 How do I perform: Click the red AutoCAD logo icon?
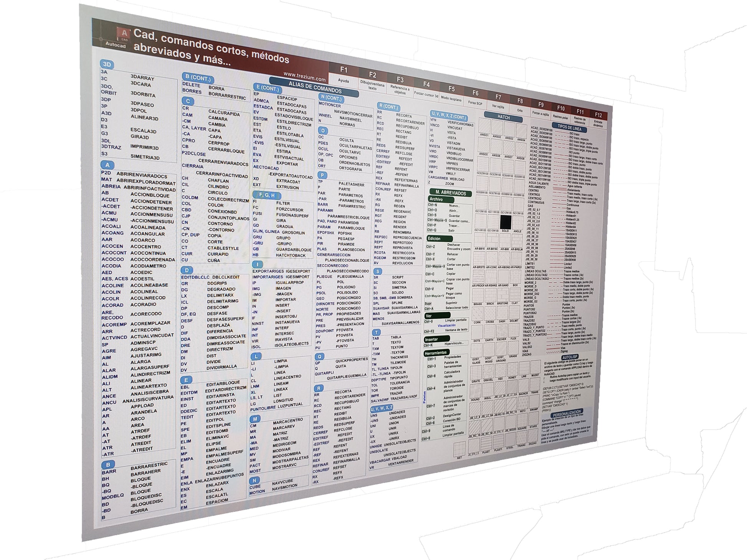[x=124, y=34]
